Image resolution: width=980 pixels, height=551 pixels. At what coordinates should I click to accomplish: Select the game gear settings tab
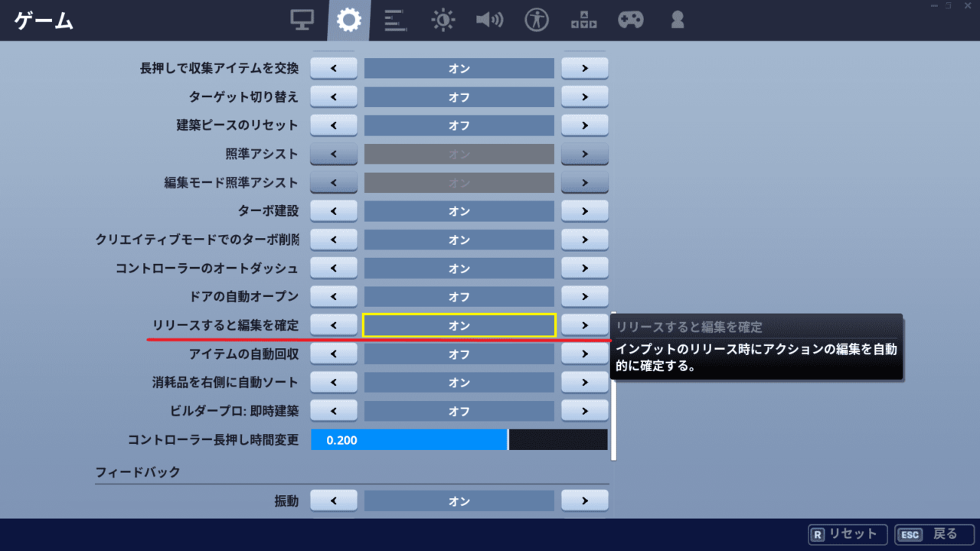click(x=348, y=20)
